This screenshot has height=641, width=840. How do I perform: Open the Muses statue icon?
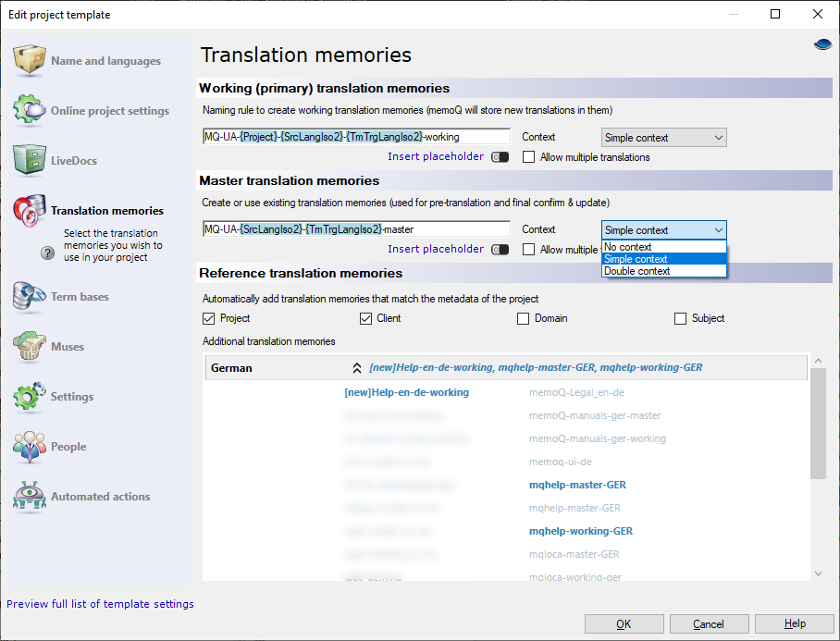point(30,346)
